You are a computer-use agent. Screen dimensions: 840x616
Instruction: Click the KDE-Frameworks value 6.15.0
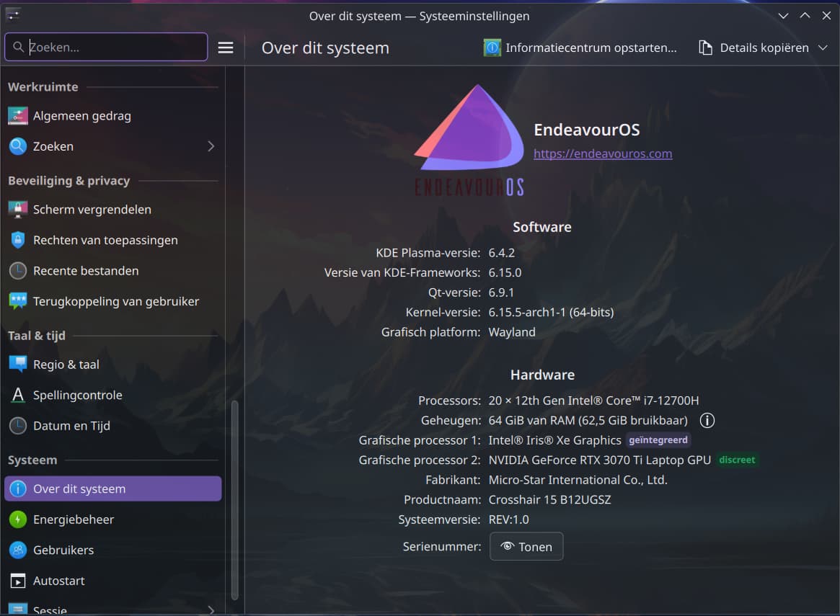(505, 272)
